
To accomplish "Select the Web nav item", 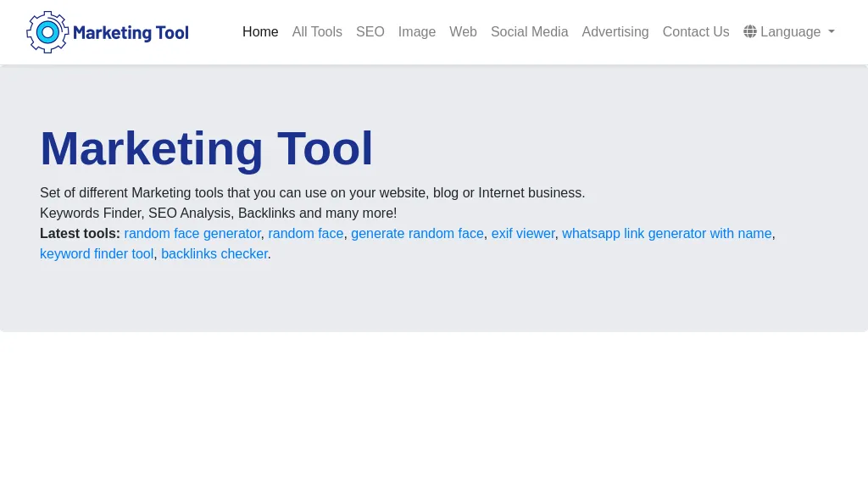I will point(463,31).
